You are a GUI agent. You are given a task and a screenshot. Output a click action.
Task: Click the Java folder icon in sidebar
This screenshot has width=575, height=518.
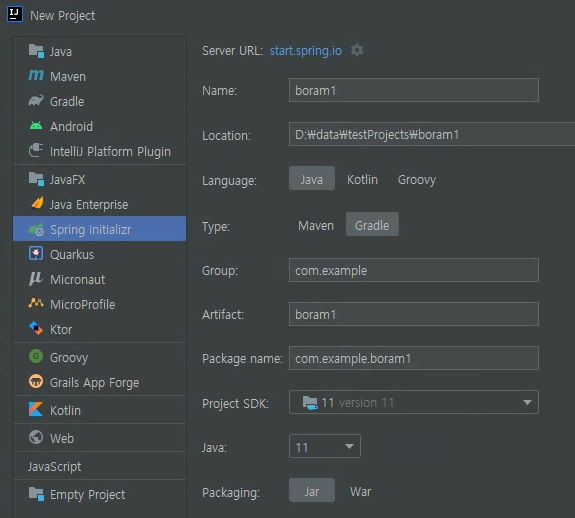click(36, 51)
